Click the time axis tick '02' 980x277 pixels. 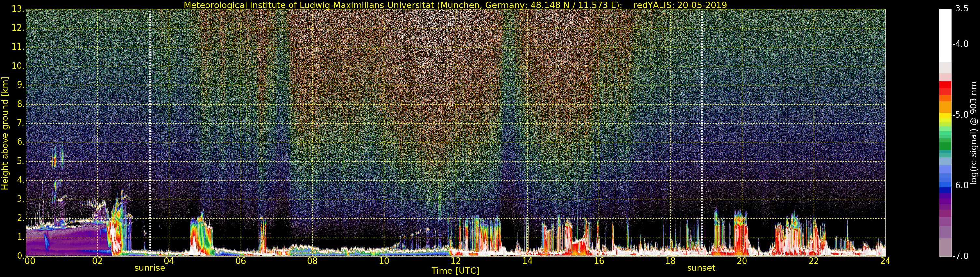(97, 261)
